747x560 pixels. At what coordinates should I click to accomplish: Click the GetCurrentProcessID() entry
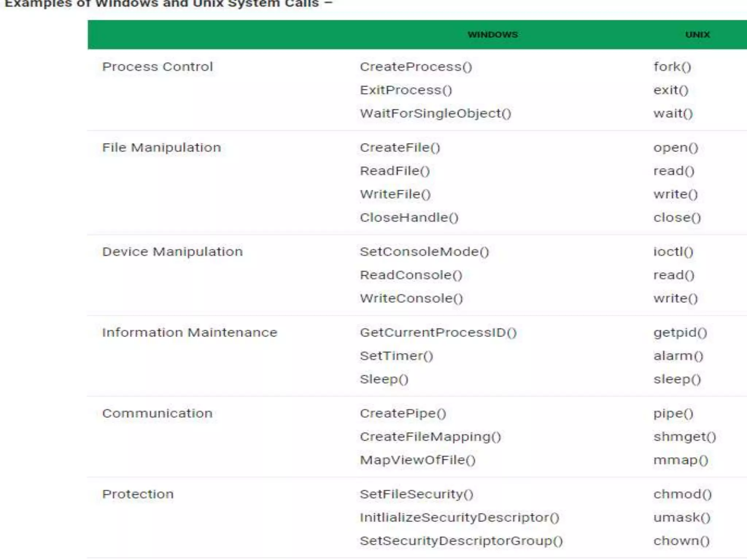[x=438, y=333]
